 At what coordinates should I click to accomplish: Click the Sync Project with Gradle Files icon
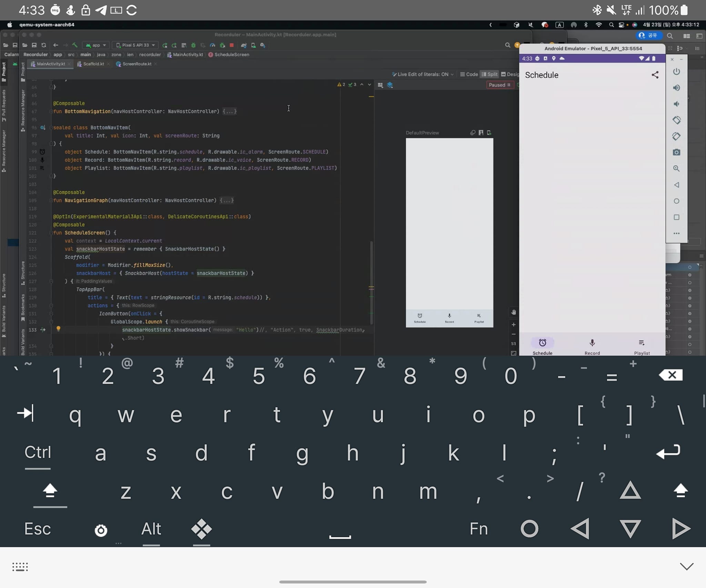[x=244, y=45]
